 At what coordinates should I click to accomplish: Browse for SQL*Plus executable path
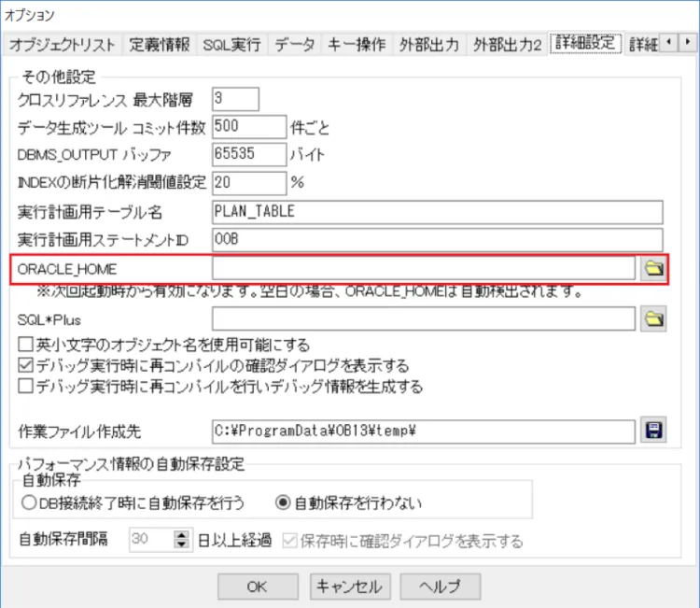click(653, 319)
